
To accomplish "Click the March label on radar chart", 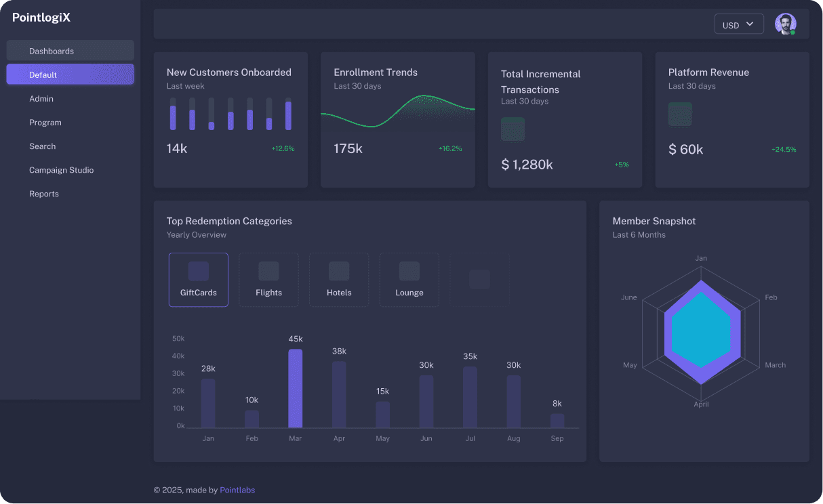I will [x=776, y=365].
